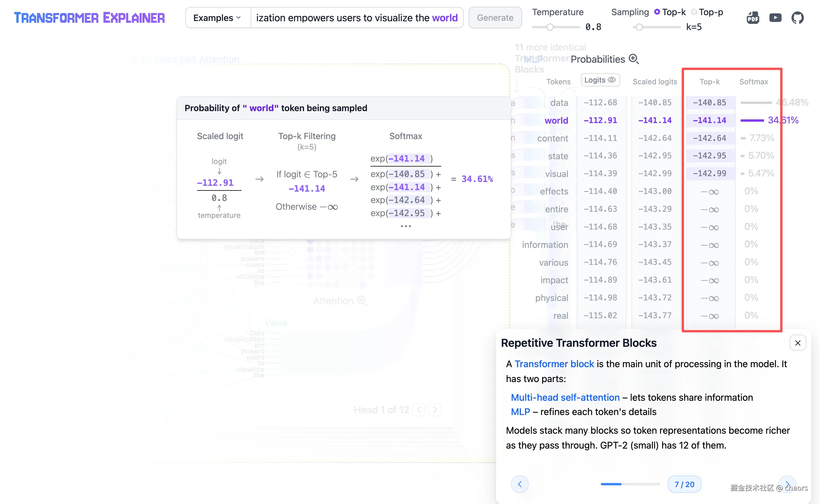
Task: Go to previous tutorial step arrow
Action: (519, 484)
